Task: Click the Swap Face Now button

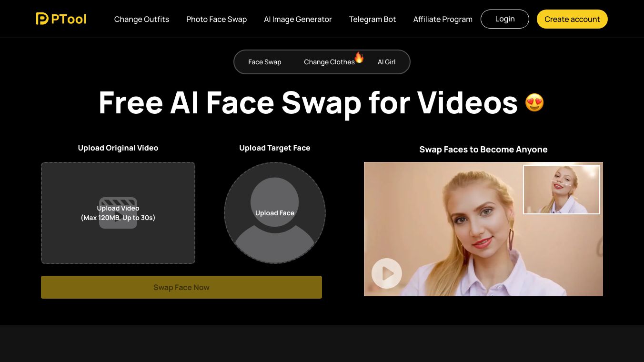Action: click(x=181, y=287)
